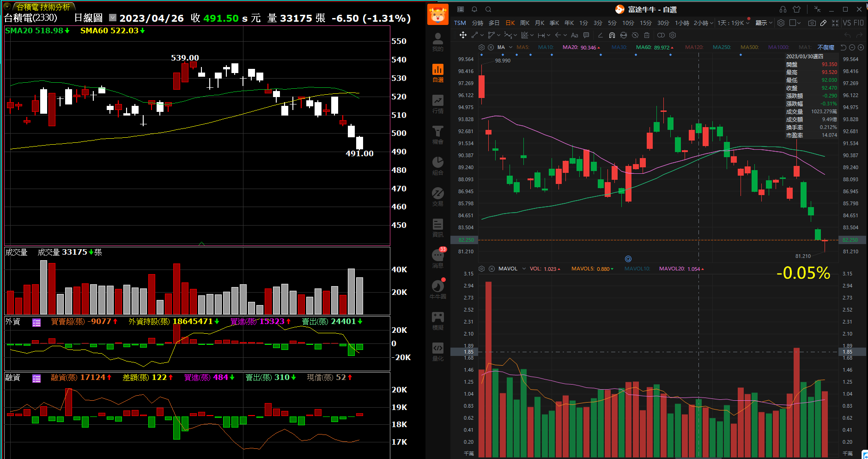The image size is (868, 459).
Task: Switch to the 周K chart tab
Action: 525,23
